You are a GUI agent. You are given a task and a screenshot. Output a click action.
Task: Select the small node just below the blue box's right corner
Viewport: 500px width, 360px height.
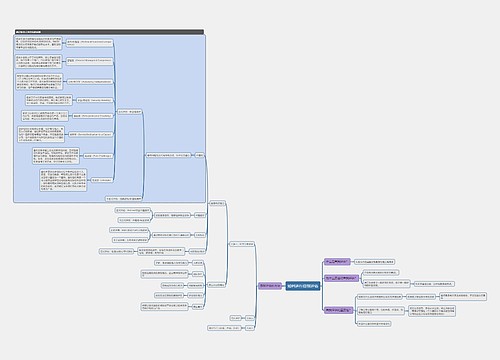point(217,203)
